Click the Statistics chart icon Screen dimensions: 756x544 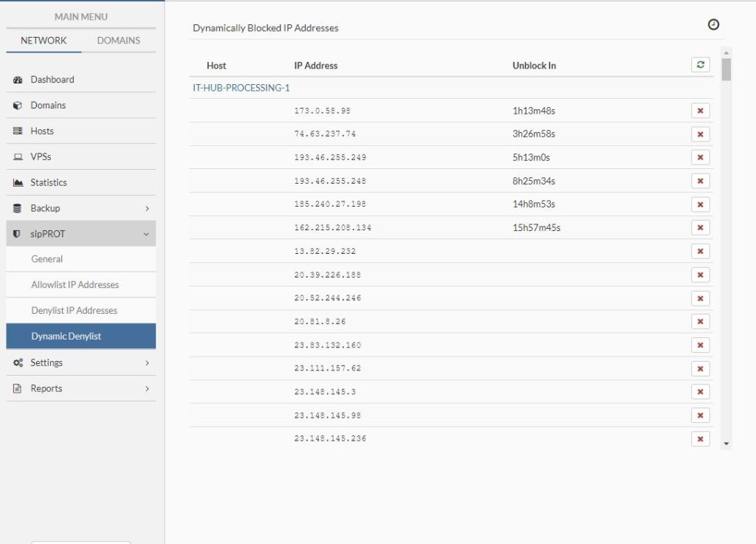coord(18,182)
